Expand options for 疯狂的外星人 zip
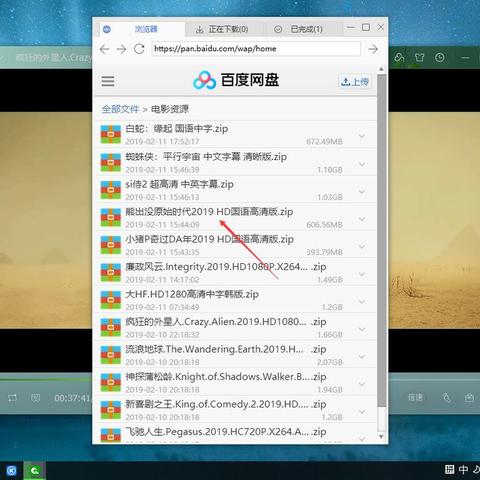The image size is (480, 480). [x=362, y=329]
